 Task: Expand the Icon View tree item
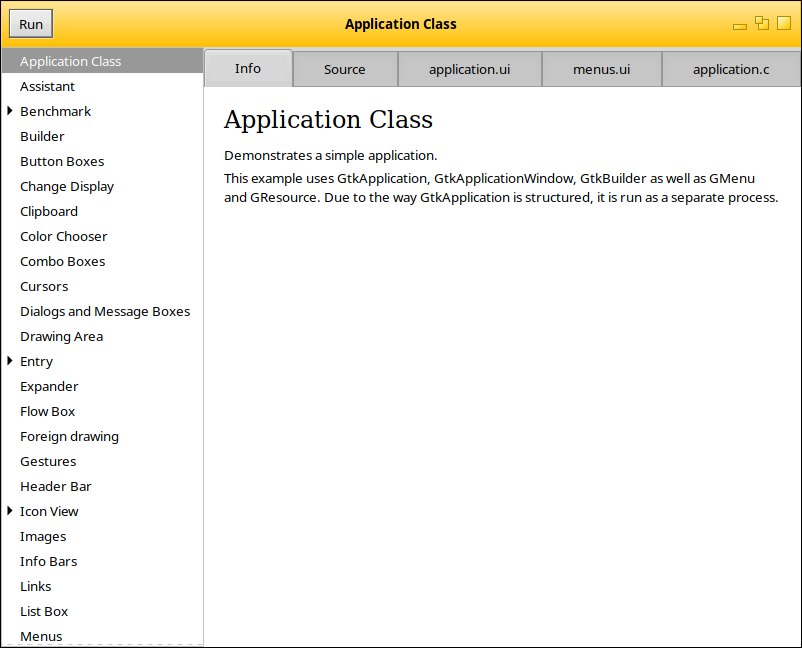10,511
